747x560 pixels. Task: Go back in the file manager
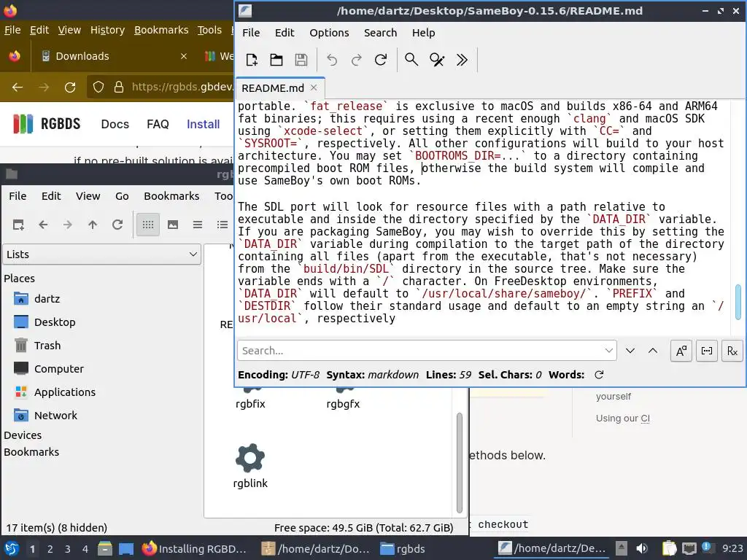point(43,225)
